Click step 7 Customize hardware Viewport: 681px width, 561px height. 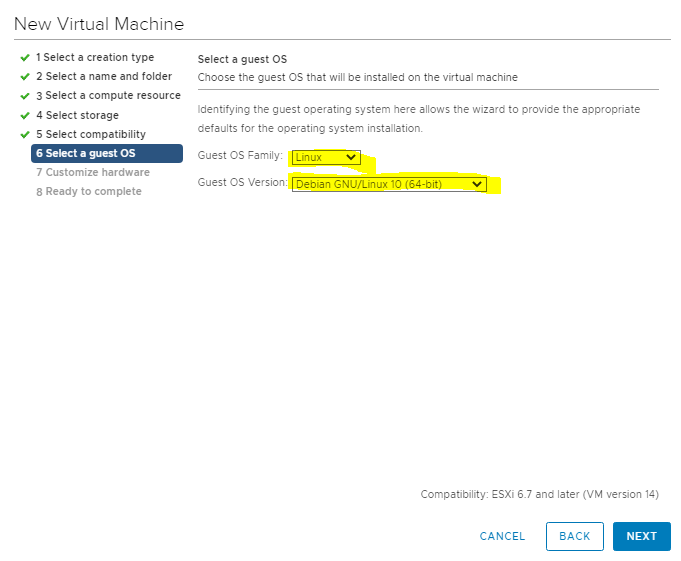click(x=92, y=172)
